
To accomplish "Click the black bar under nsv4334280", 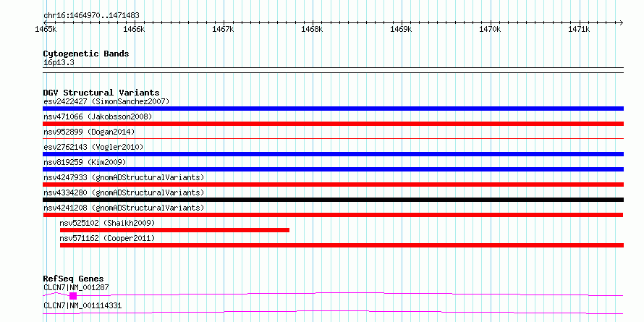I will tap(333, 200).
